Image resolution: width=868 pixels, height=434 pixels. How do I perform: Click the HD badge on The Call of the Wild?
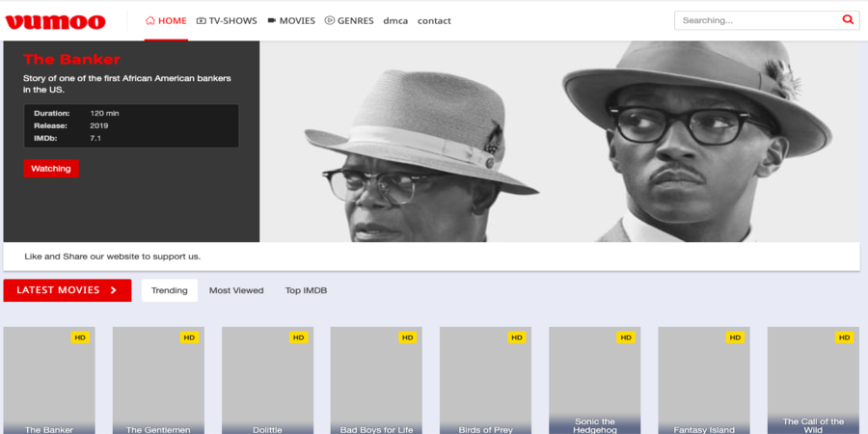(844, 338)
